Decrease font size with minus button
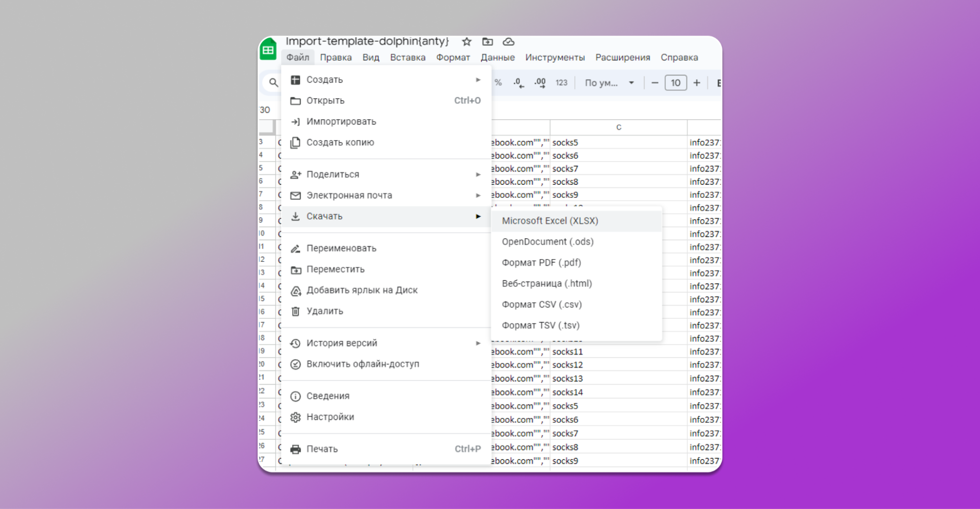Image resolution: width=980 pixels, height=509 pixels. 654,83
